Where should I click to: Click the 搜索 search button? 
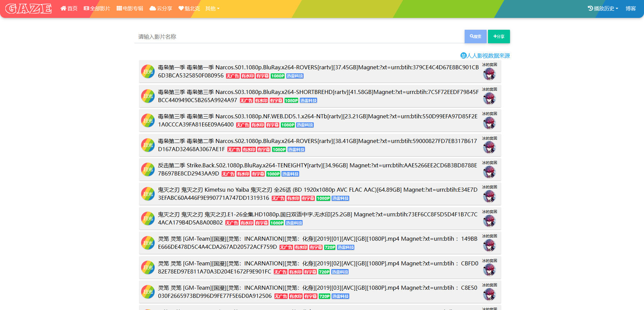click(x=475, y=37)
